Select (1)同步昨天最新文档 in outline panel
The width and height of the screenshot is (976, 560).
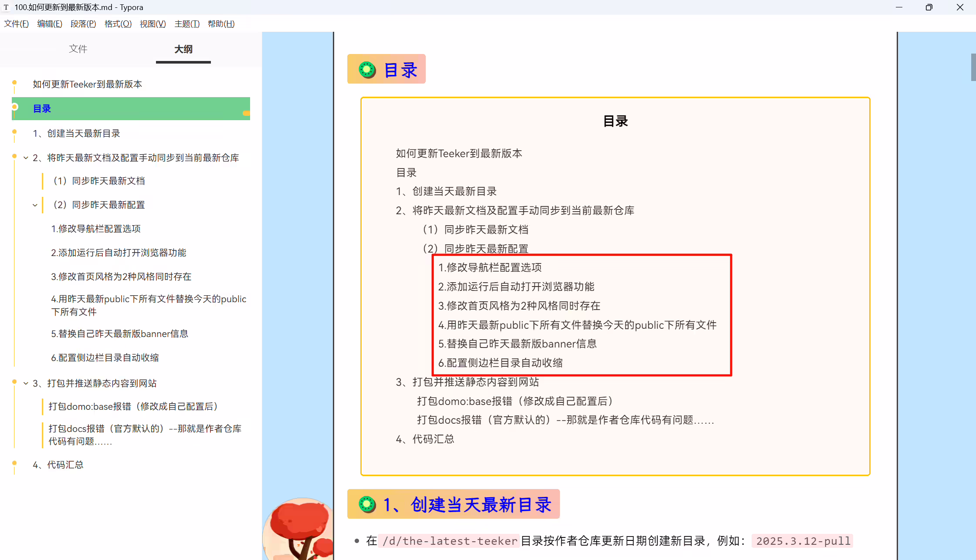pyautogui.click(x=99, y=181)
